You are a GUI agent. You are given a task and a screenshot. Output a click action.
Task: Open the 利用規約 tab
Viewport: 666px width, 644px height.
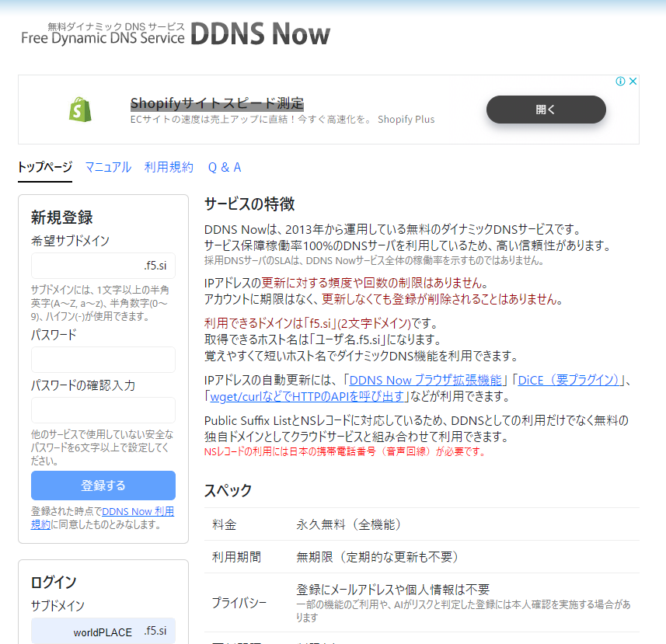tap(169, 167)
